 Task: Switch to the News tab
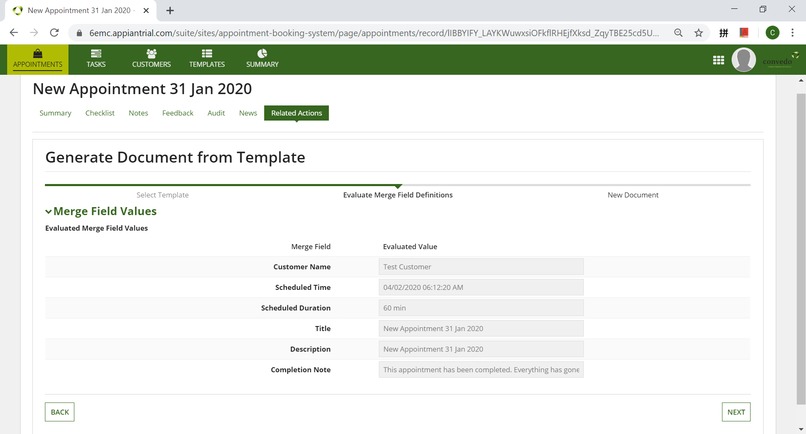[248, 113]
